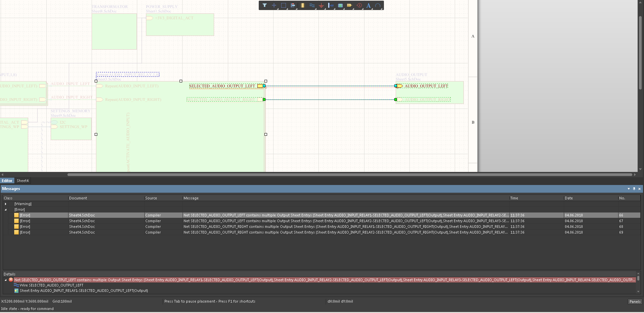Click the wire icon beside Wire SELECTED_AUDIO_OUTPUT_LEFT

pyautogui.click(x=16, y=285)
